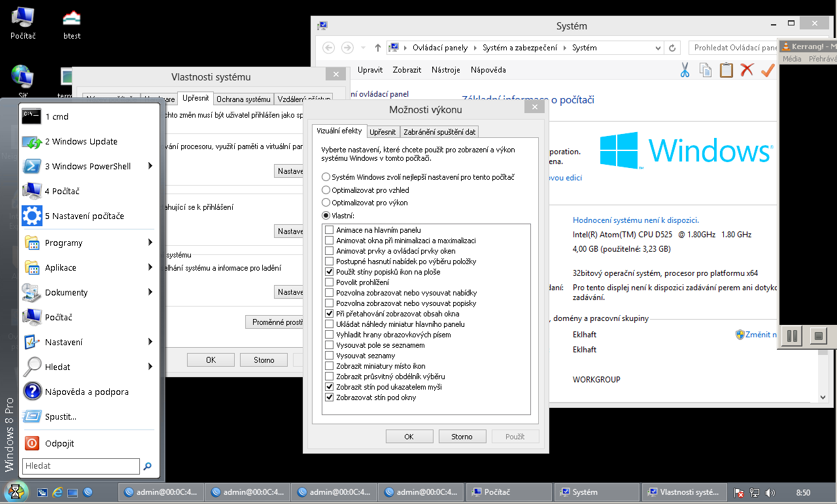Open 'Hodnocení systému není k dispozici' link
The height and width of the screenshot is (504, 837).
(636, 220)
